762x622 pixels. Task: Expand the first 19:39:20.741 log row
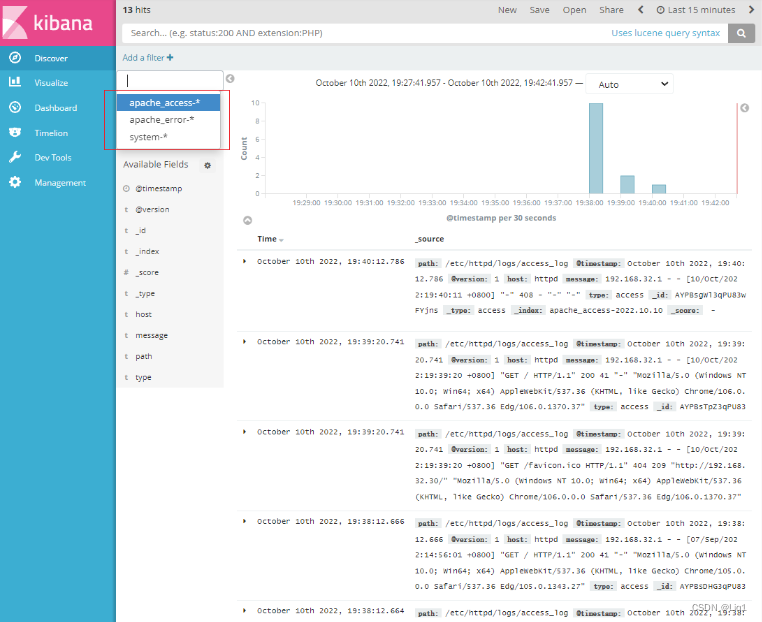pos(244,342)
